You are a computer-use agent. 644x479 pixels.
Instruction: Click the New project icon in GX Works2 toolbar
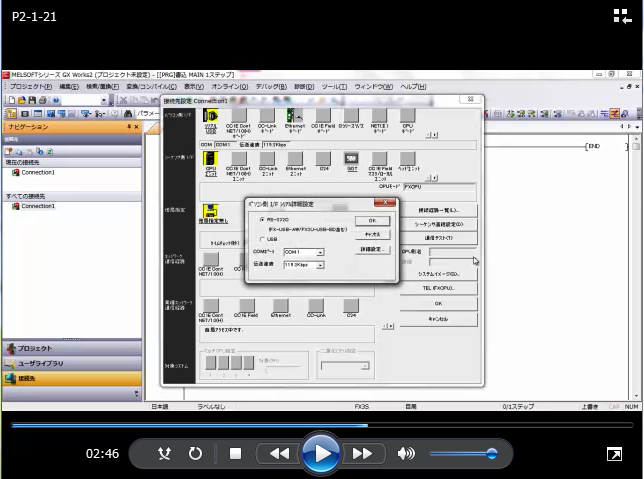tap(12, 100)
